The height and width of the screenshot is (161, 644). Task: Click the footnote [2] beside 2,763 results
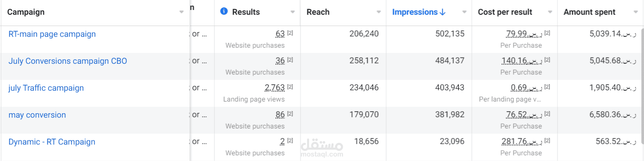tap(290, 86)
